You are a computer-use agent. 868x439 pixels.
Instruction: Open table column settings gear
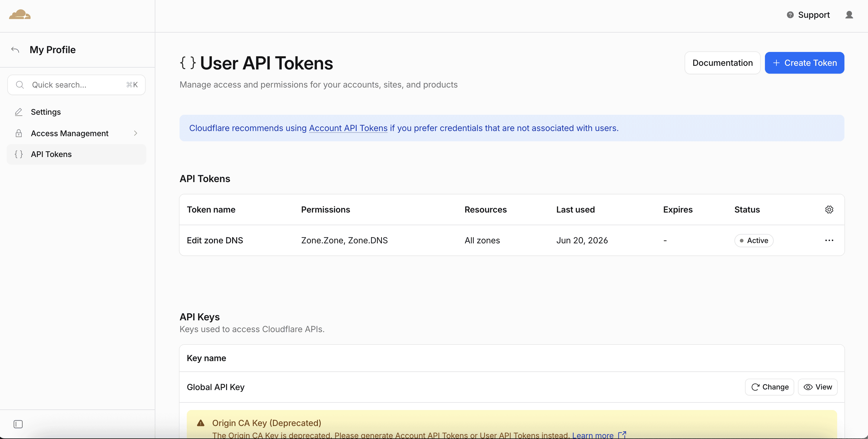(x=829, y=210)
